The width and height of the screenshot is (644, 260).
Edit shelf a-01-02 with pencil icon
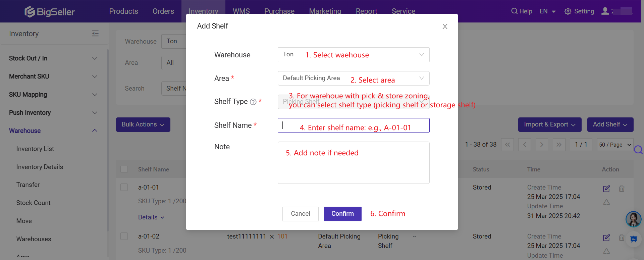[606, 238]
